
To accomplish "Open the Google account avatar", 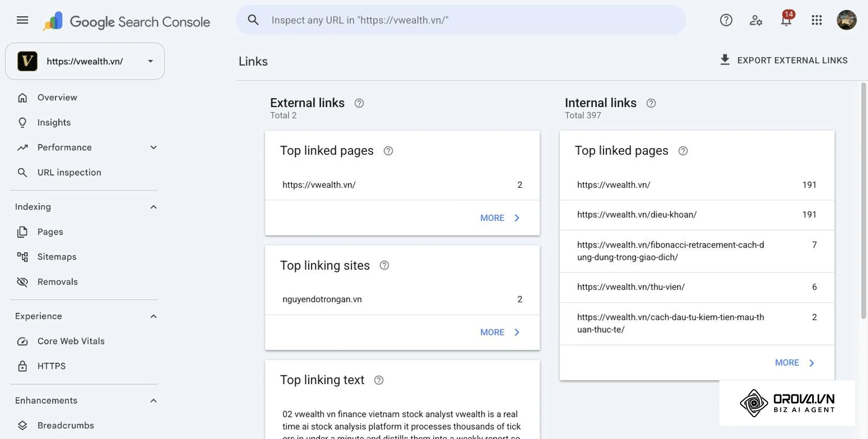I will [x=846, y=21].
